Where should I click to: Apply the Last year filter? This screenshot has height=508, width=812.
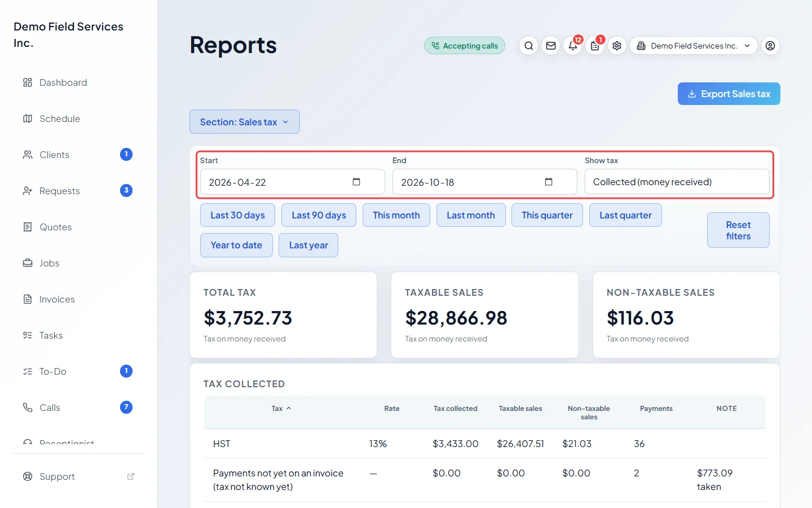pyautogui.click(x=308, y=245)
